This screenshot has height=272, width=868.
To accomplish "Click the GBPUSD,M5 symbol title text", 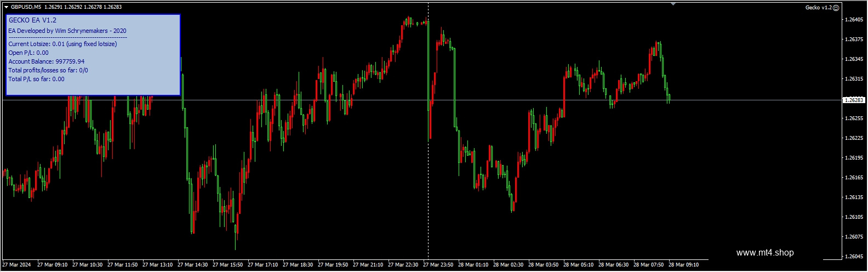I will [26, 7].
